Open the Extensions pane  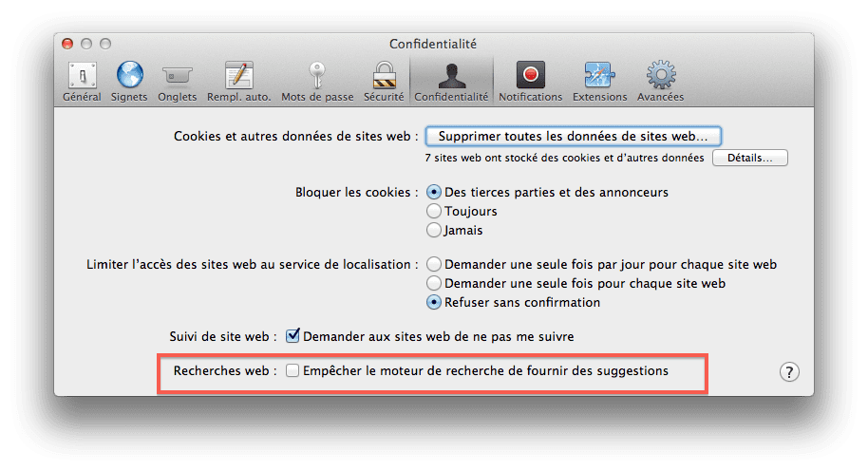(x=599, y=82)
